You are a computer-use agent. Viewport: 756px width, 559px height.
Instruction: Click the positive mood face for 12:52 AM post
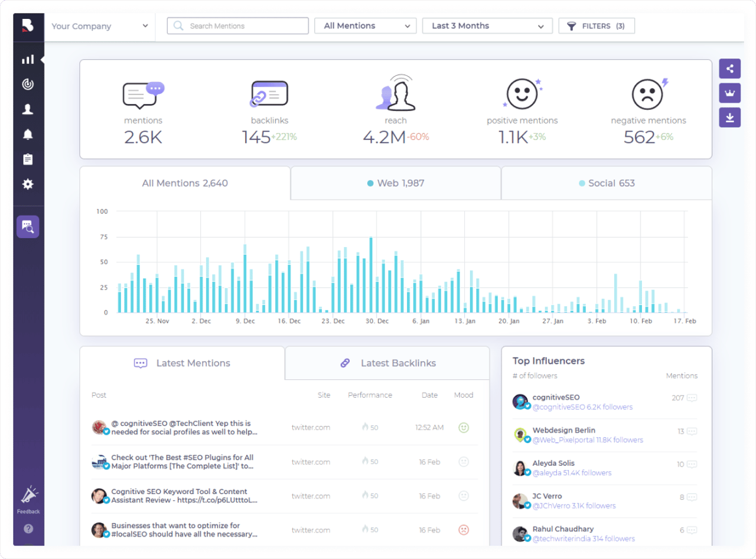tap(464, 427)
